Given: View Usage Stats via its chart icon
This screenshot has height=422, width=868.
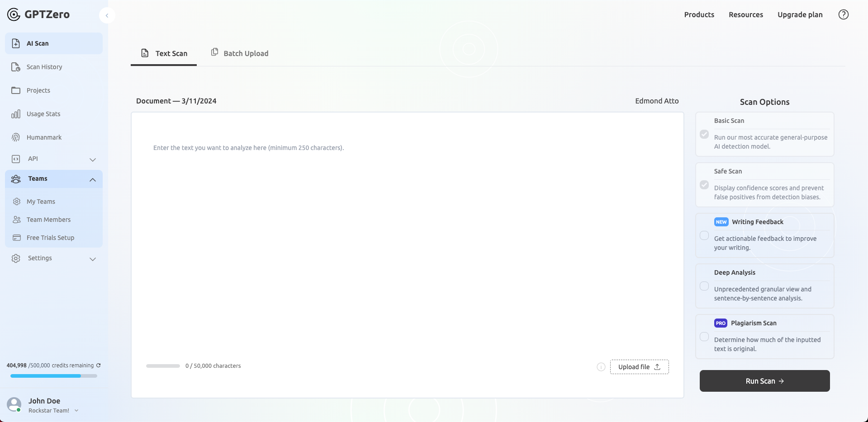Looking at the screenshot, I should [x=16, y=113].
